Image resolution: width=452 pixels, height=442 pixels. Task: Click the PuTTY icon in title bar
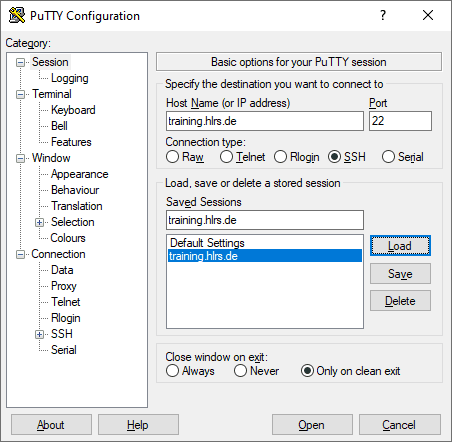tap(17, 15)
